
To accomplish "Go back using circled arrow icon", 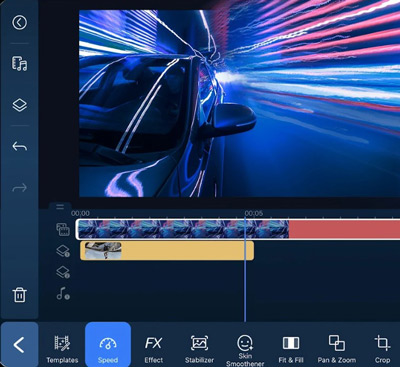I will tap(19, 23).
